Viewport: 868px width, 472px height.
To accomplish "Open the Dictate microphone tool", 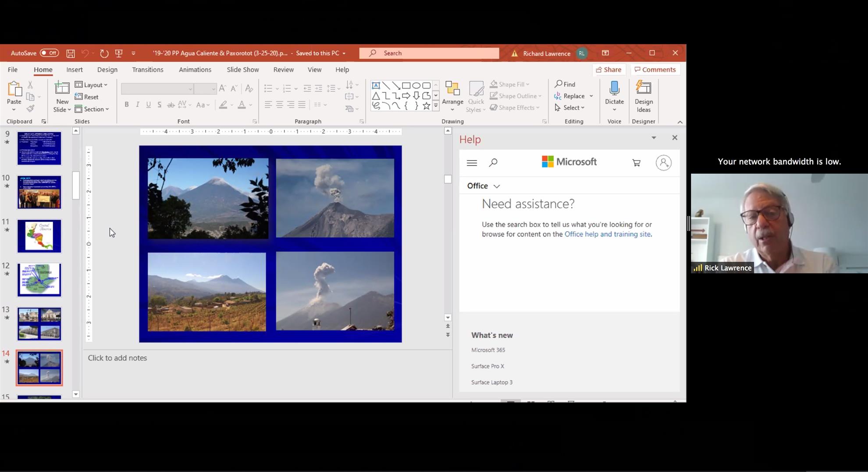I will 614,90.
